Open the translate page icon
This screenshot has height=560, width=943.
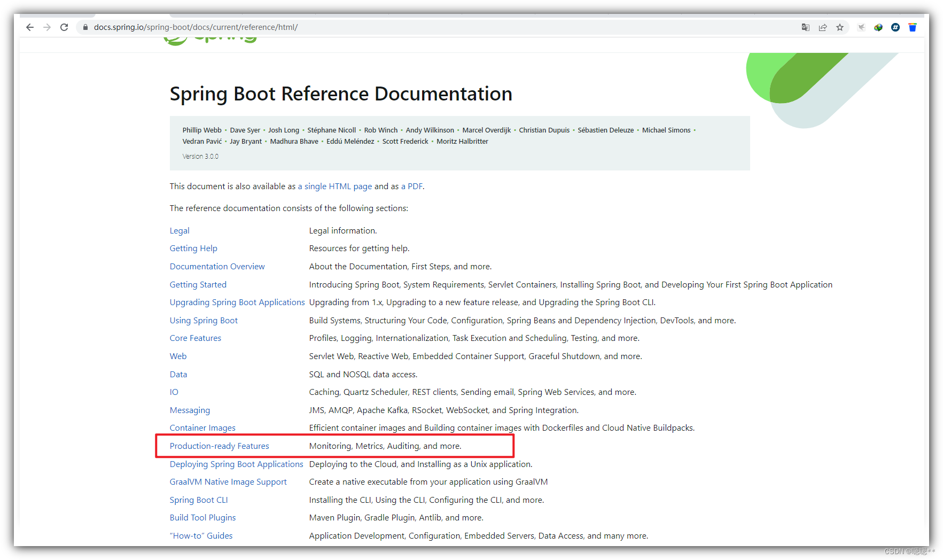point(806,27)
